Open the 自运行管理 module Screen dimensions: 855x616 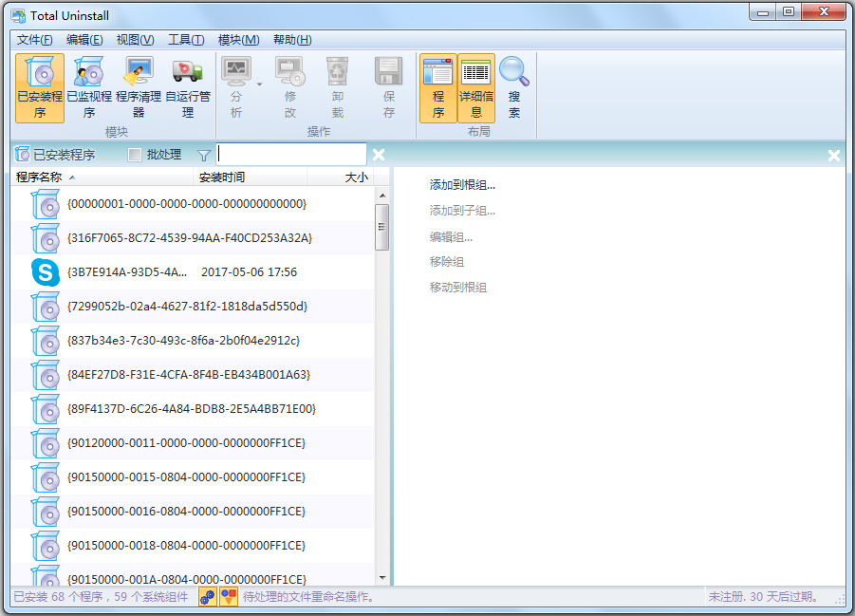click(188, 87)
